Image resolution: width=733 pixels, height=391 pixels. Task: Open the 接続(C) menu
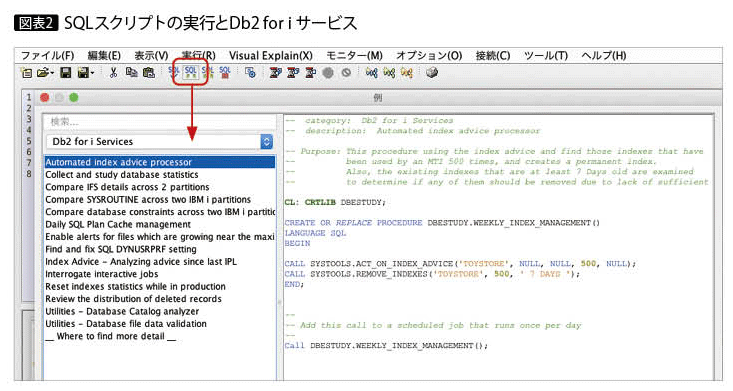(493, 56)
